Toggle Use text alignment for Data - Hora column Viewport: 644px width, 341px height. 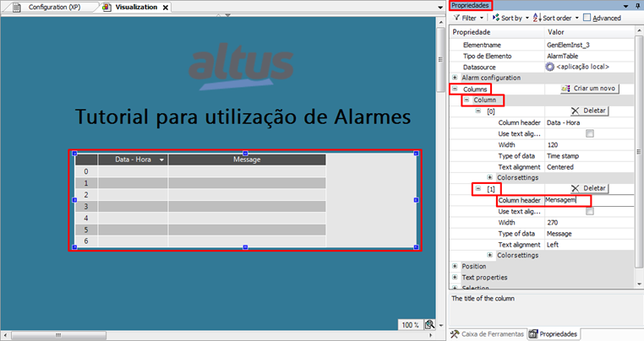pyautogui.click(x=590, y=133)
